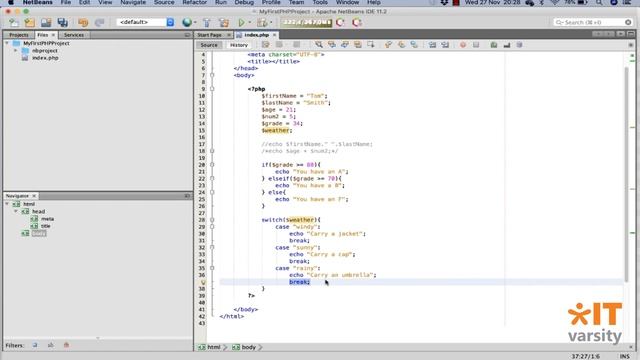Click the Build Project hammer icon
640x360 pixels.
[x=207, y=22]
